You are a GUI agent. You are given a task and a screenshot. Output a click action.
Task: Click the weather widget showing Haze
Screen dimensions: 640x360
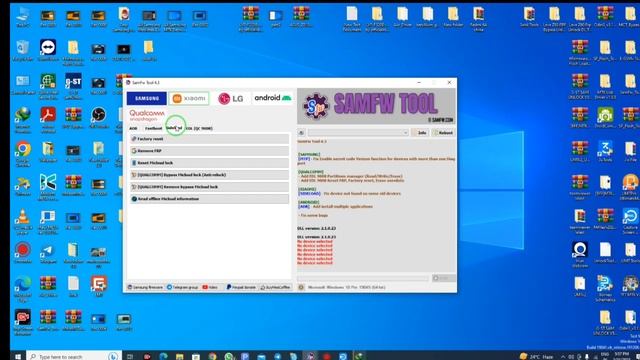click(x=537, y=356)
